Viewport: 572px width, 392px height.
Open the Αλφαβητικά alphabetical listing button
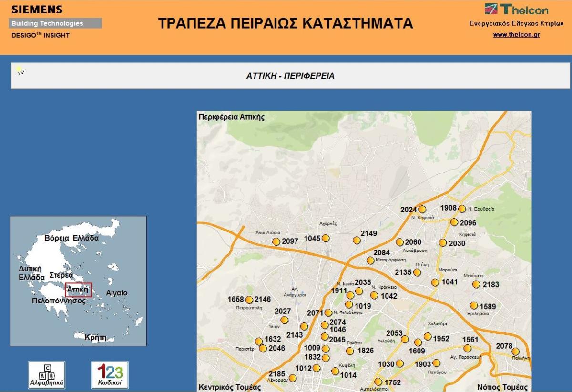click(x=47, y=375)
